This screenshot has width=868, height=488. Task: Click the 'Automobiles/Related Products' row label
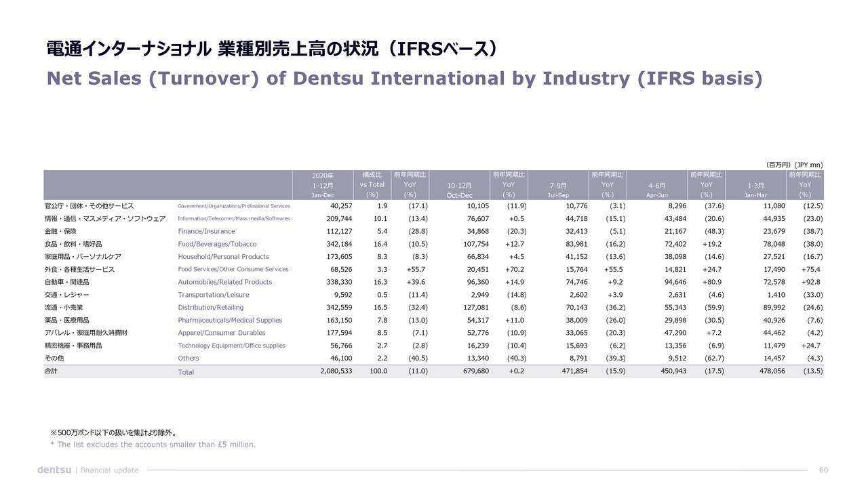pos(224,282)
